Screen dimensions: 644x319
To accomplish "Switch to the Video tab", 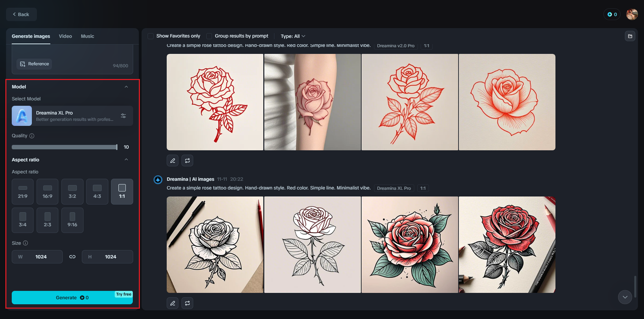I will [65, 36].
